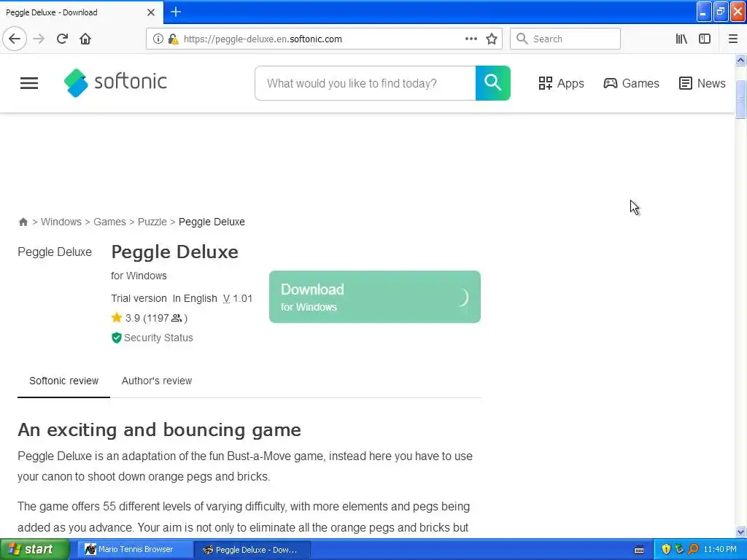Show site information icon in address bar
The height and width of the screenshot is (560, 747).
point(158,39)
